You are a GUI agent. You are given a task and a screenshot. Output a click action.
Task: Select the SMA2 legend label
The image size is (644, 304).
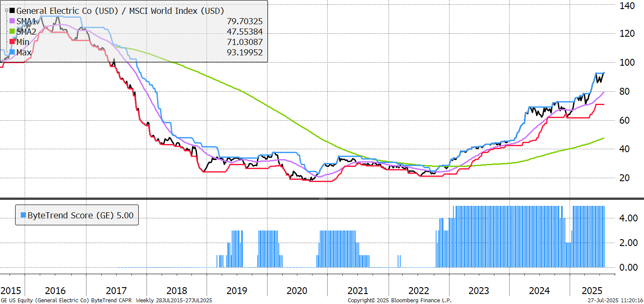(27, 32)
